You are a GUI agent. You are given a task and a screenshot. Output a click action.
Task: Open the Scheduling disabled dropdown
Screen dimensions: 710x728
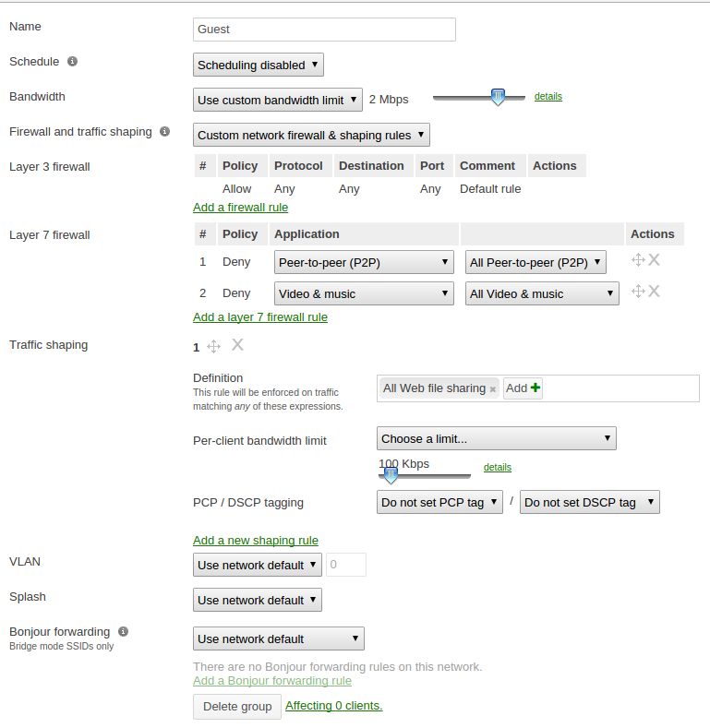[x=259, y=65]
